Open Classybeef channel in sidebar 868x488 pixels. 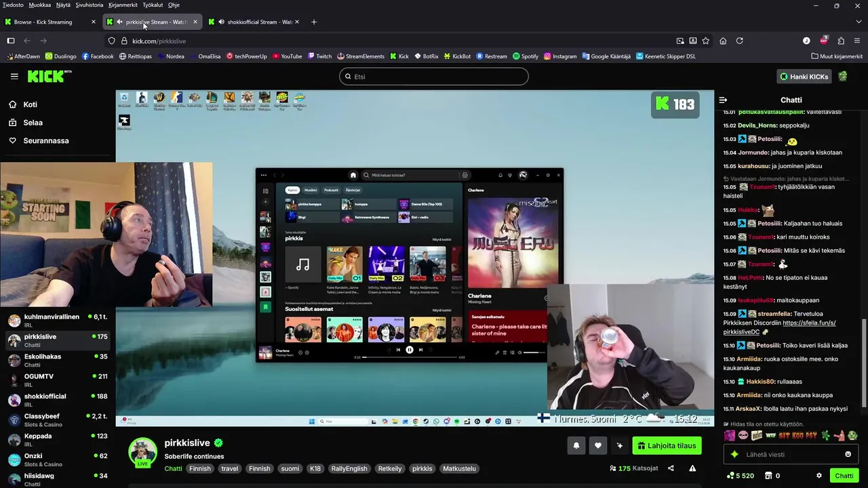(58, 420)
